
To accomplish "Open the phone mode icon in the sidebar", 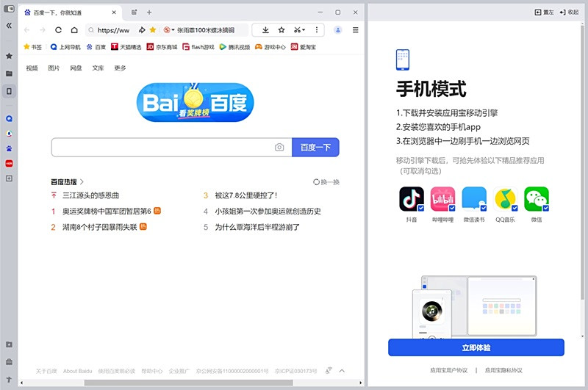I will click(x=9, y=92).
